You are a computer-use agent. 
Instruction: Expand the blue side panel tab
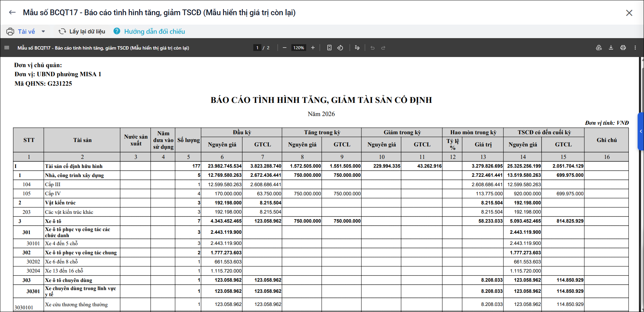coord(641,131)
